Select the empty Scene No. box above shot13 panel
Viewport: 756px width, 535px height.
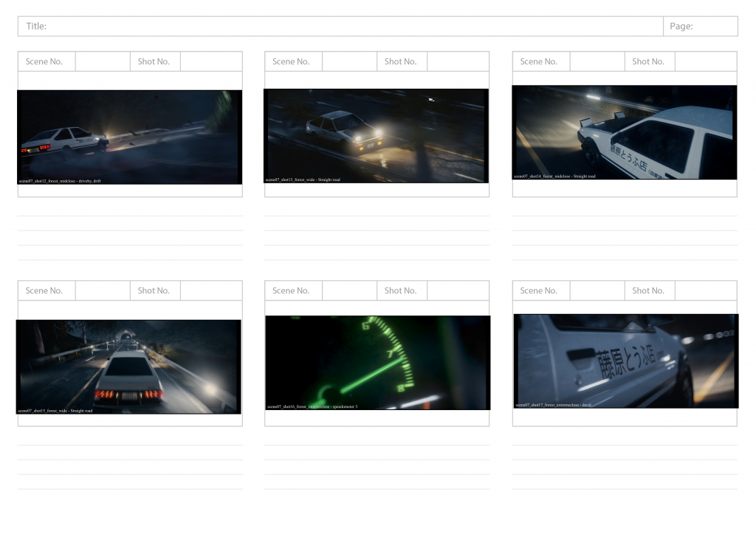pos(349,61)
